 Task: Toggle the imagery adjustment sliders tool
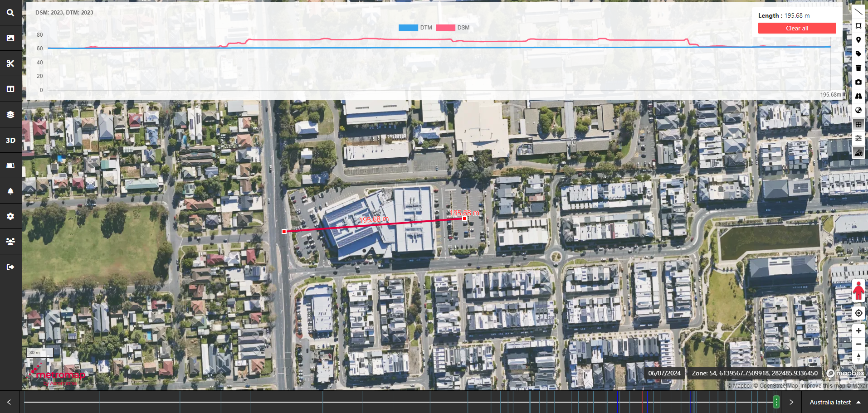pos(858,138)
